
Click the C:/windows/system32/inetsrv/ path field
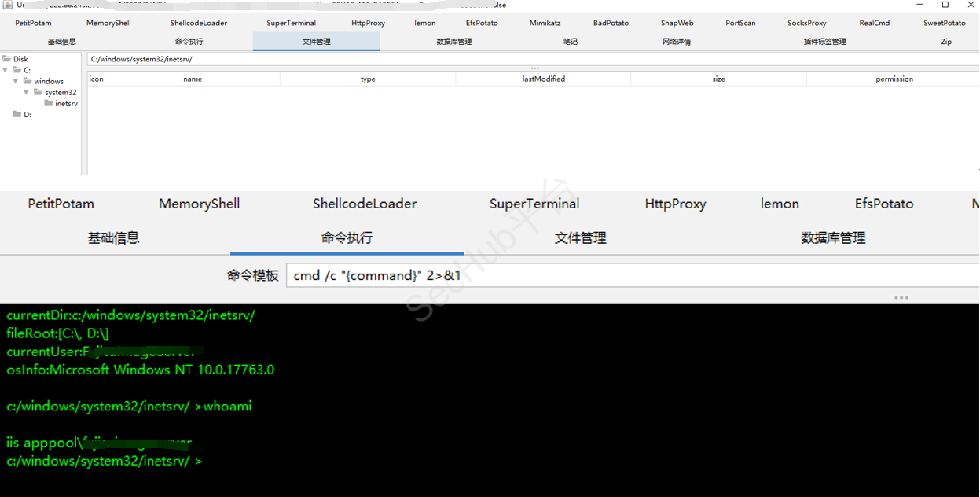(x=472, y=59)
